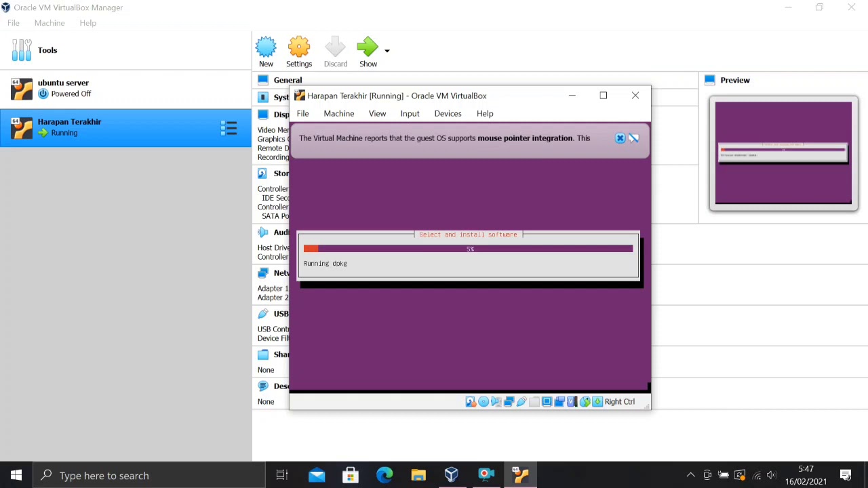This screenshot has height=488, width=868.
Task: Click the Description section icon
Action: pos(263,386)
